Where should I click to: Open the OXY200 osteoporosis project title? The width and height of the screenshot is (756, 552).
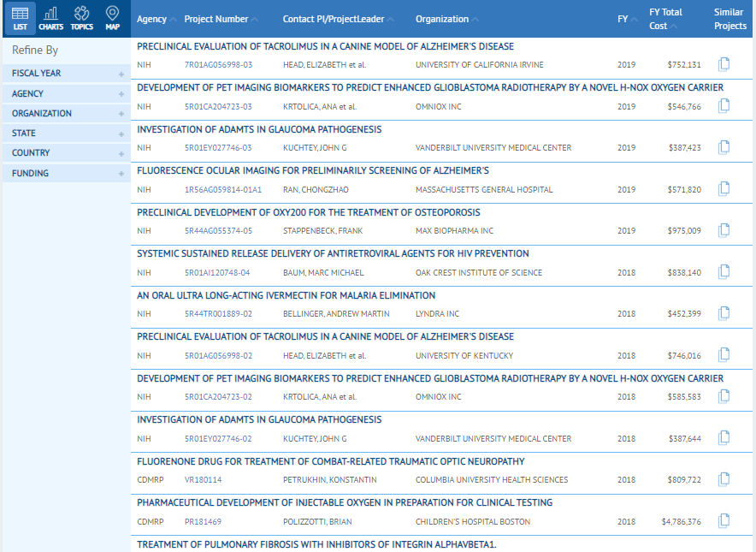pos(309,212)
